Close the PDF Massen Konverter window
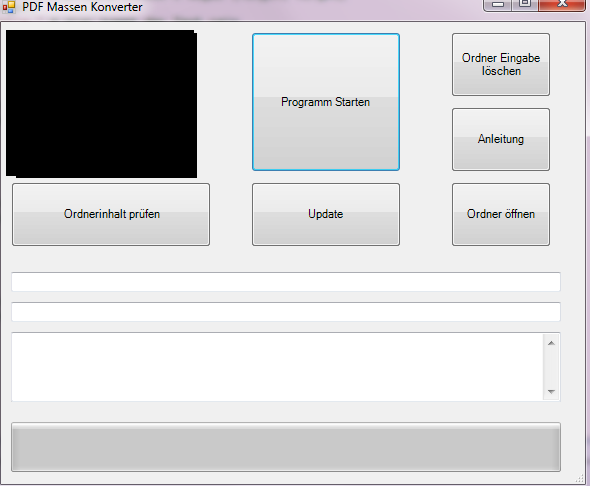Image resolution: width=590 pixels, height=486 pixels. point(562,5)
